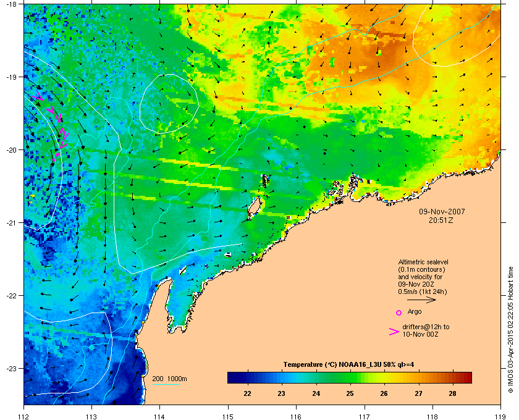Click the colorbar tick label 27
The image size is (519, 420).
419,394
